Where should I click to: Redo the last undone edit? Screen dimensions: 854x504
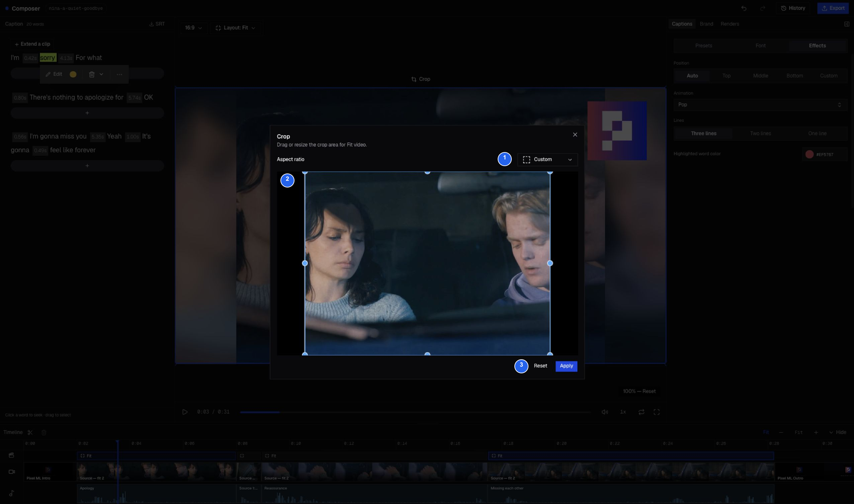pos(763,8)
